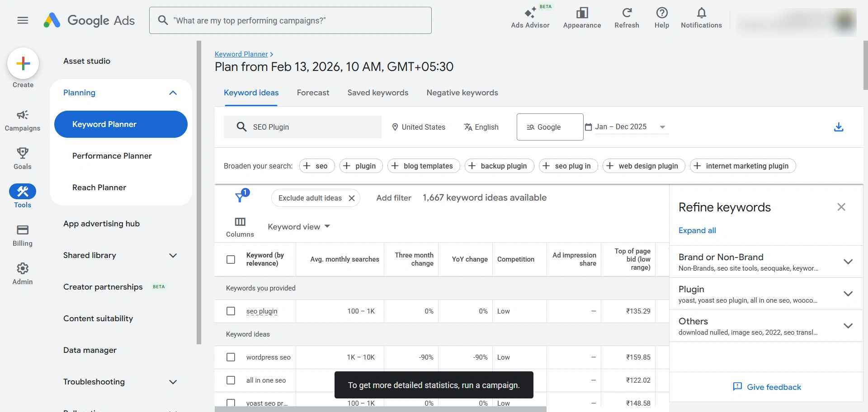Select Keyword Planner menu item
This screenshot has width=868, height=412.
point(121,124)
